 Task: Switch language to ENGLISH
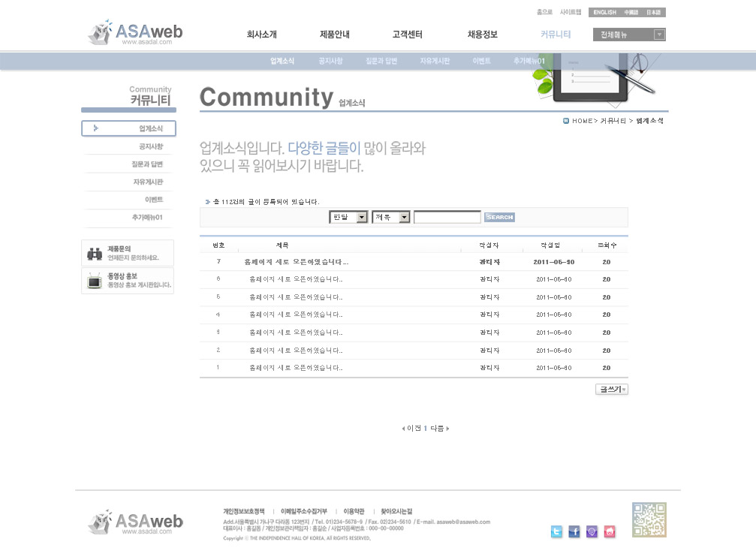pos(604,13)
